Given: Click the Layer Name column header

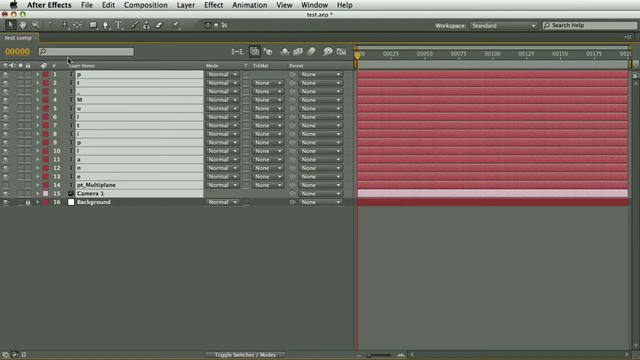Looking at the screenshot, I should point(82,65).
